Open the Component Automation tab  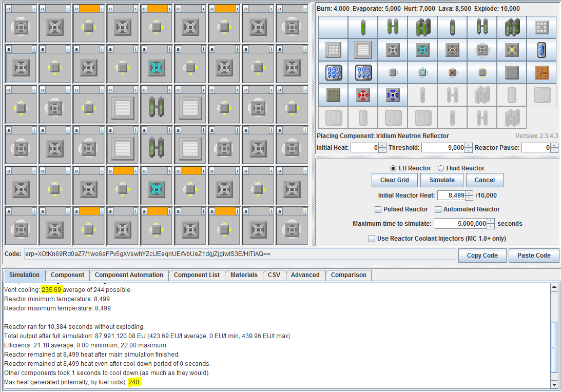[129, 275]
